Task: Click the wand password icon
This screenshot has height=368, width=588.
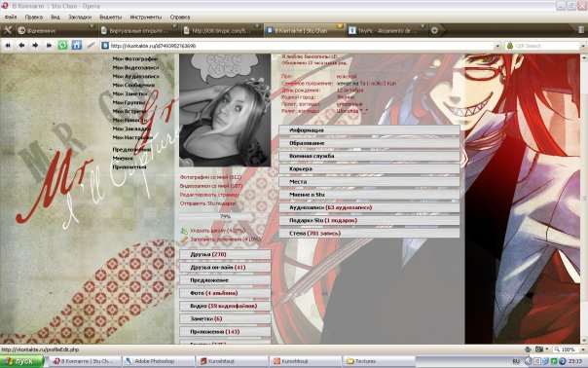Action: click(91, 46)
